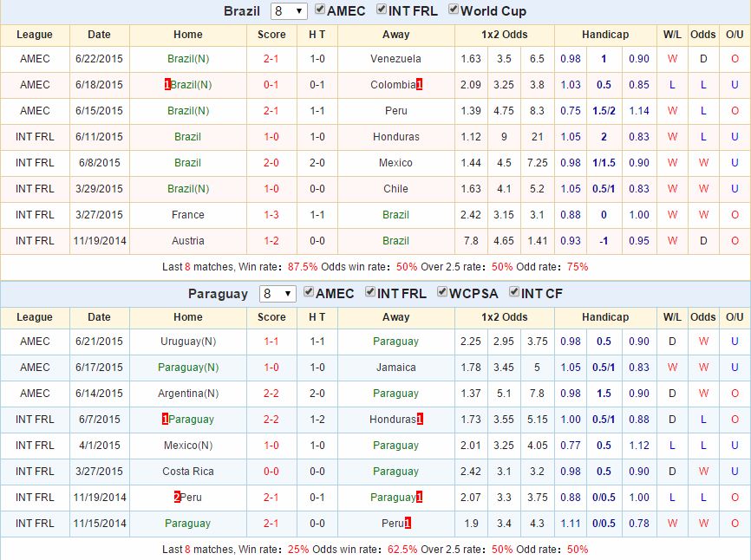Click the 62.5% odds win rate for Paraguay

click(x=402, y=549)
